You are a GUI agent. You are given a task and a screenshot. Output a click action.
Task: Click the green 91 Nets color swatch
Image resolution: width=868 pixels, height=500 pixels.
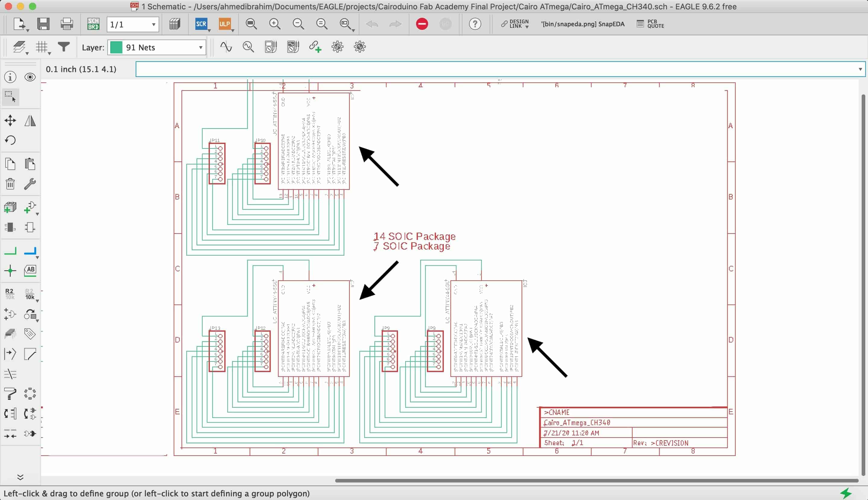[x=116, y=47]
